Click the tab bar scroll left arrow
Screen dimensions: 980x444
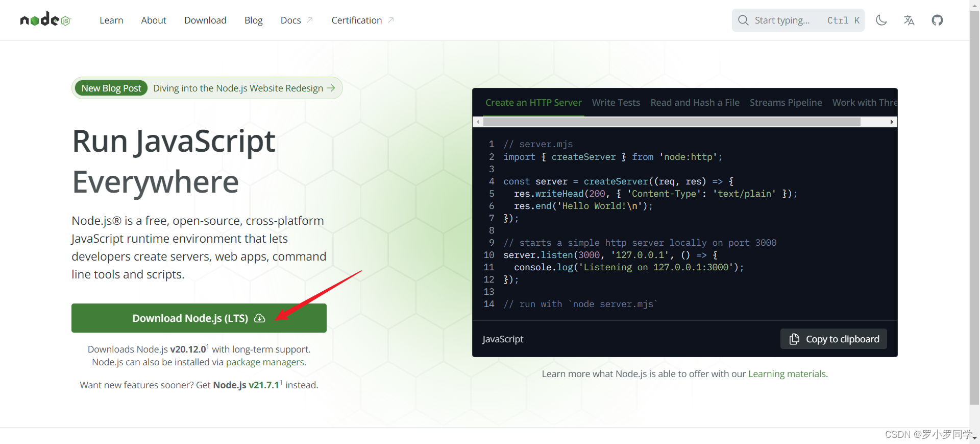coord(478,122)
